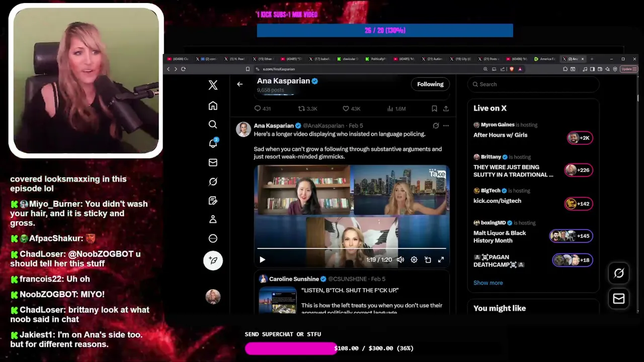Open Brave shields lion icon

point(512,69)
